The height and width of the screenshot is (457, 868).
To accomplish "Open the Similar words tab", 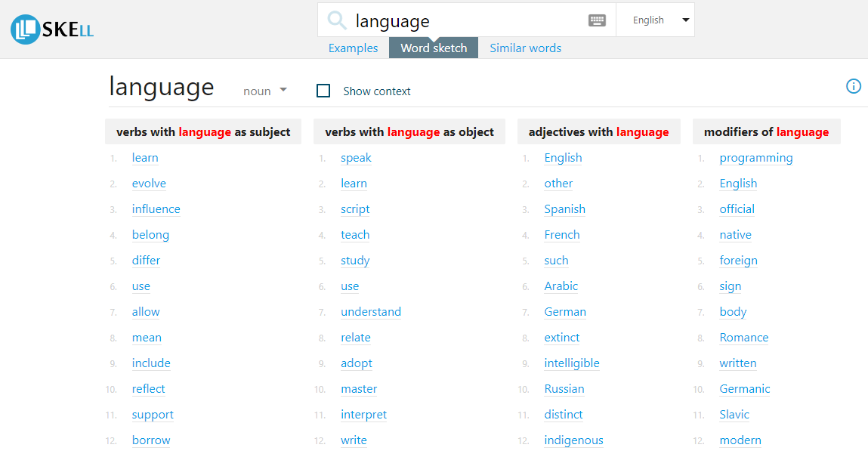I will (525, 48).
